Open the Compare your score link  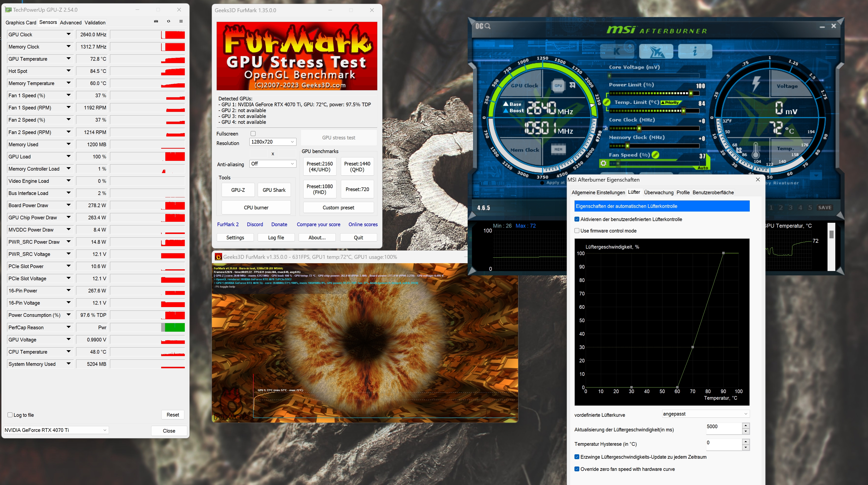(x=318, y=224)
